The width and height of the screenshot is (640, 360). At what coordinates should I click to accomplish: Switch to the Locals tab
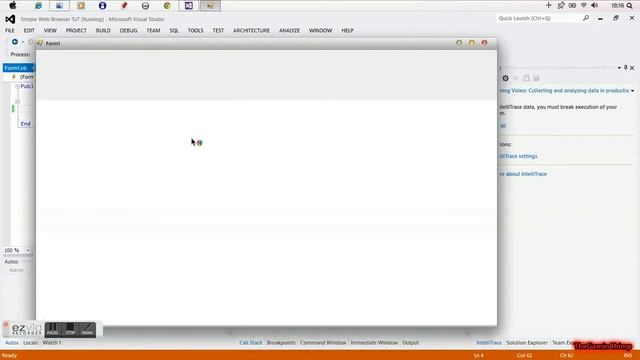(30, 343)
